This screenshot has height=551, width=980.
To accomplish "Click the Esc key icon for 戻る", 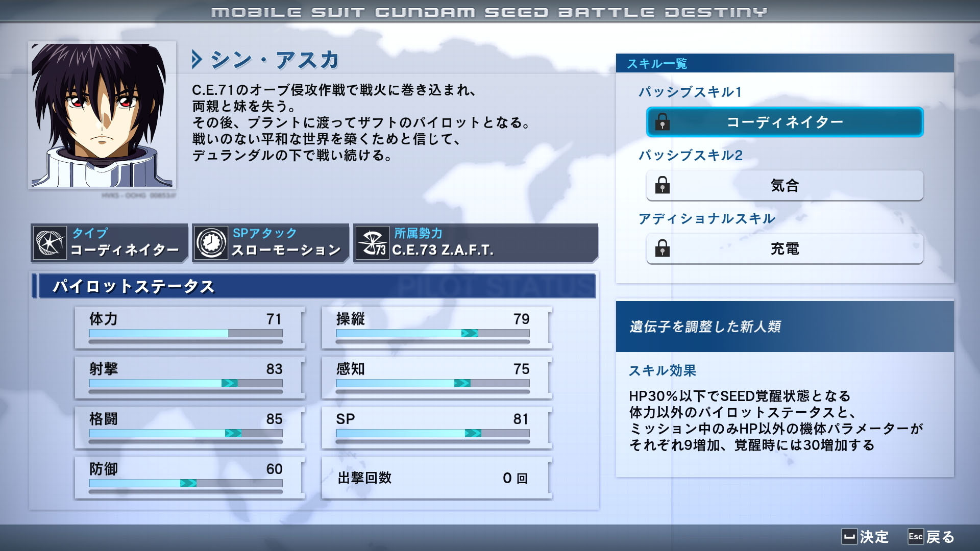I will pos(915,537).
